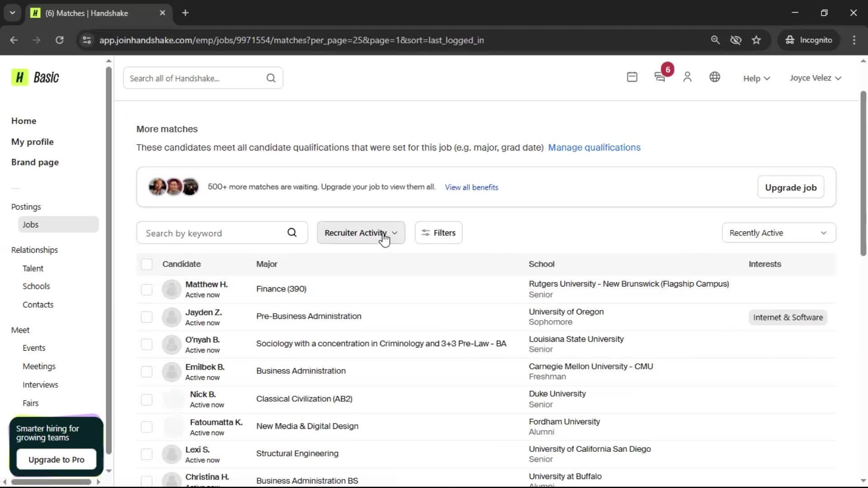This screenshot has height=488, width=868.
Task: Click magnifier icon in Handshake search
Action: [271, 78]
